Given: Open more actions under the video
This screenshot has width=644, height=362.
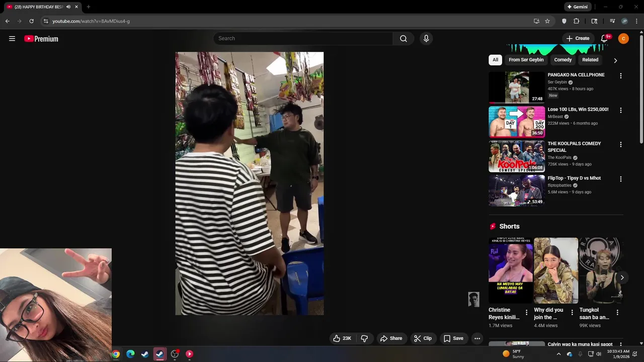Looking at the screenshot, I should pos(477,338).
